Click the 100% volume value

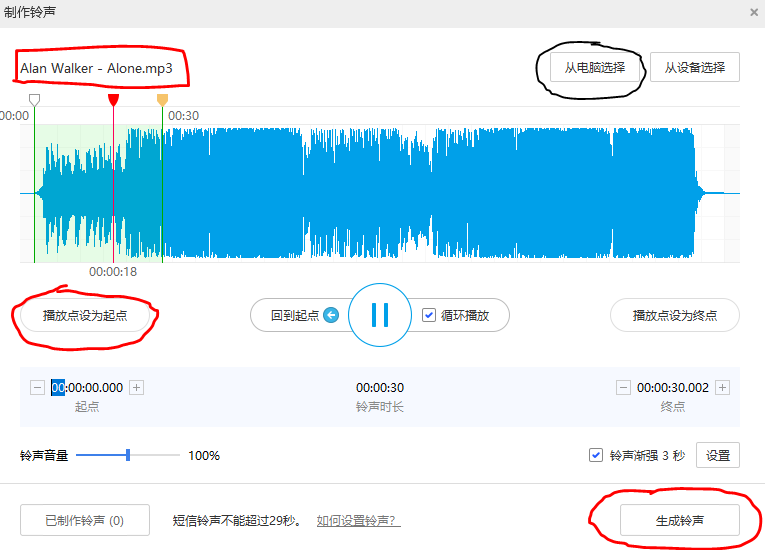[204, 456]
